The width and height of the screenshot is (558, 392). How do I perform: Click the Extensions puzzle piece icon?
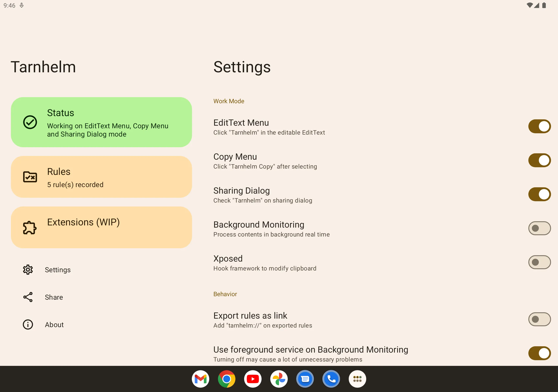(x=30, y=227)
